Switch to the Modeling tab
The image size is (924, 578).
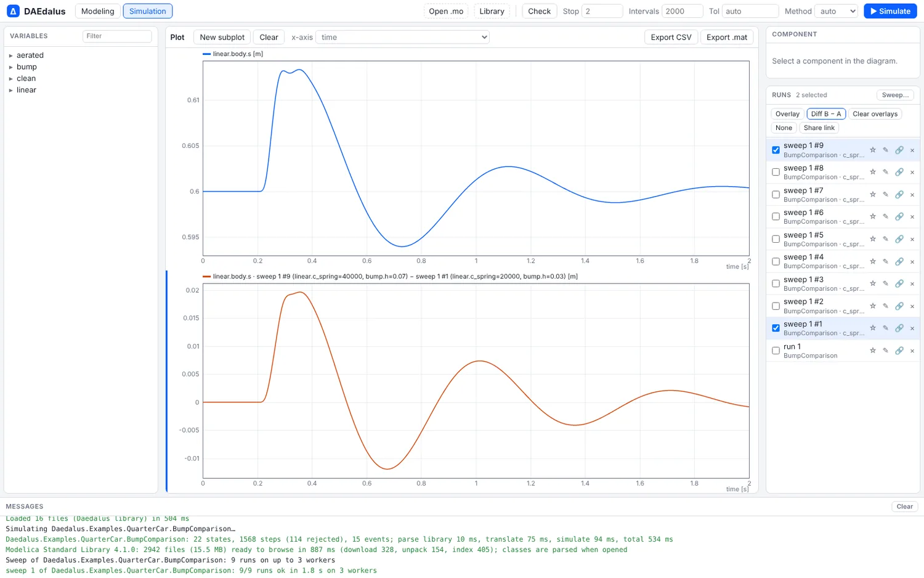pyautogui.click(x=97, y=11)
